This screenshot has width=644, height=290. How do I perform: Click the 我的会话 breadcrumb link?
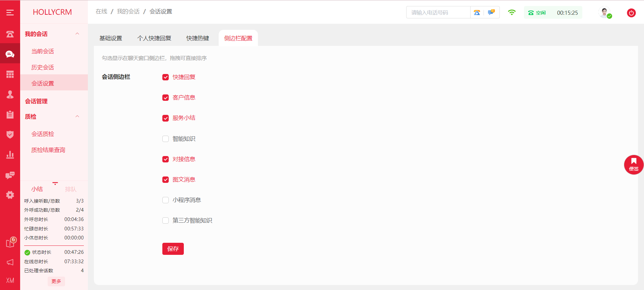tap(128, 11)
